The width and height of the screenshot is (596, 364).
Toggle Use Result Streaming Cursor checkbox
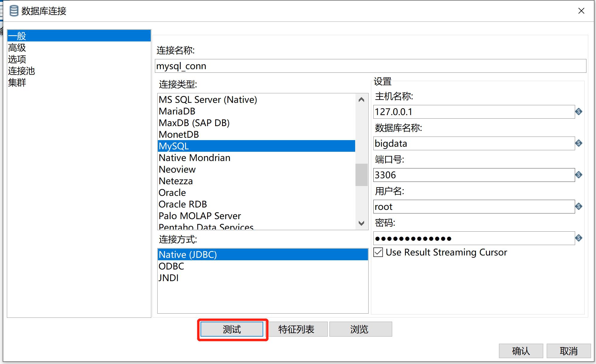[x=378, y=252]
